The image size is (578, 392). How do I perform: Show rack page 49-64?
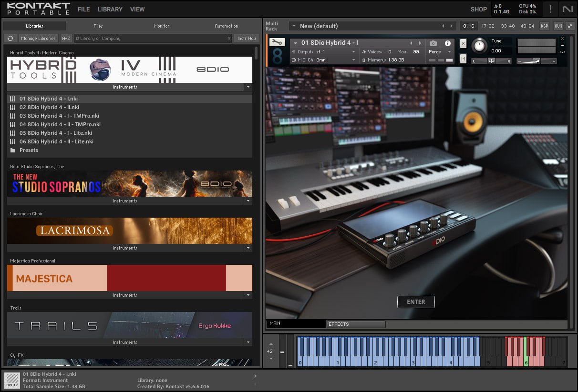point(527,26)
